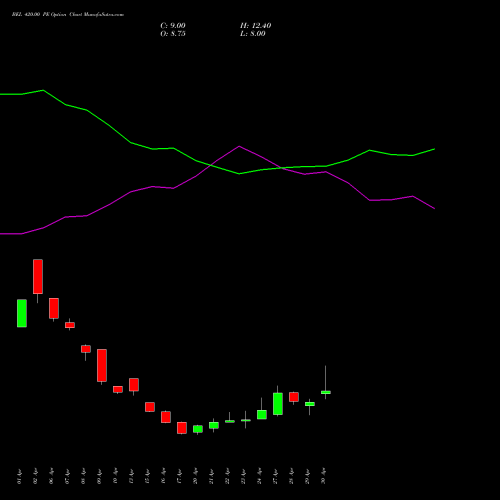500x500 pixels.
Task: Click the '01 Apr' date axis label
Action: click(19, 476)
